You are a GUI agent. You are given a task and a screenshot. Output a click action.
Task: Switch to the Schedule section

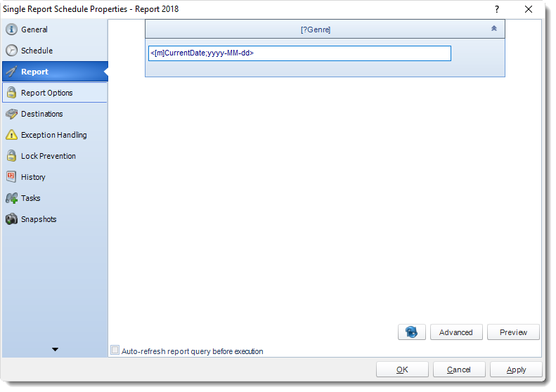tap(55, 51)
